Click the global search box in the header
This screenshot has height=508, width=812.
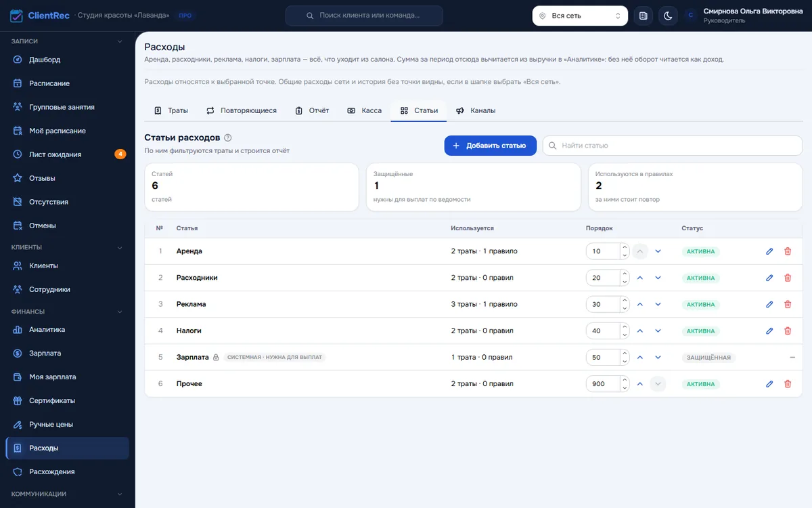[x=364, y=16]
